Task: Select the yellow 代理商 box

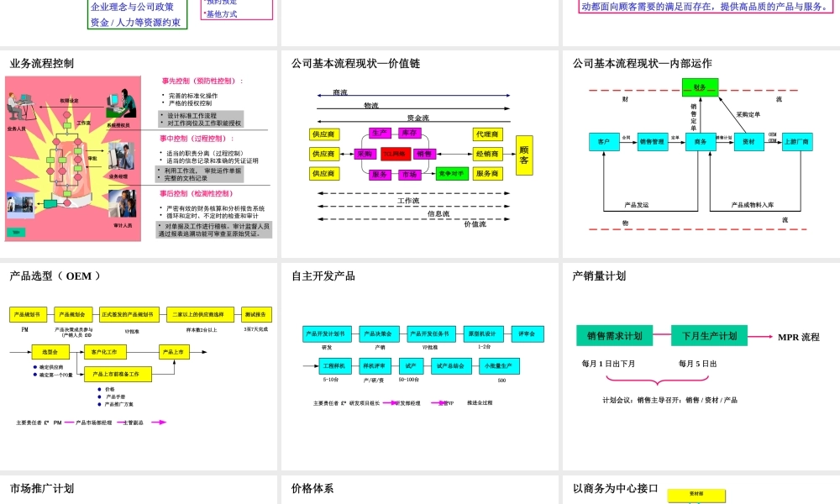Action: 487,134
